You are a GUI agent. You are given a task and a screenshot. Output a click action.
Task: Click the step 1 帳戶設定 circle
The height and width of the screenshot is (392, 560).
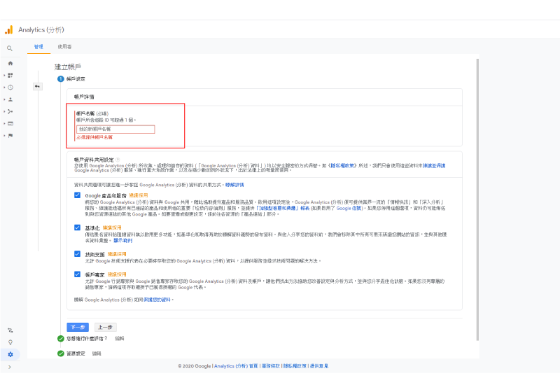point(61,79)
